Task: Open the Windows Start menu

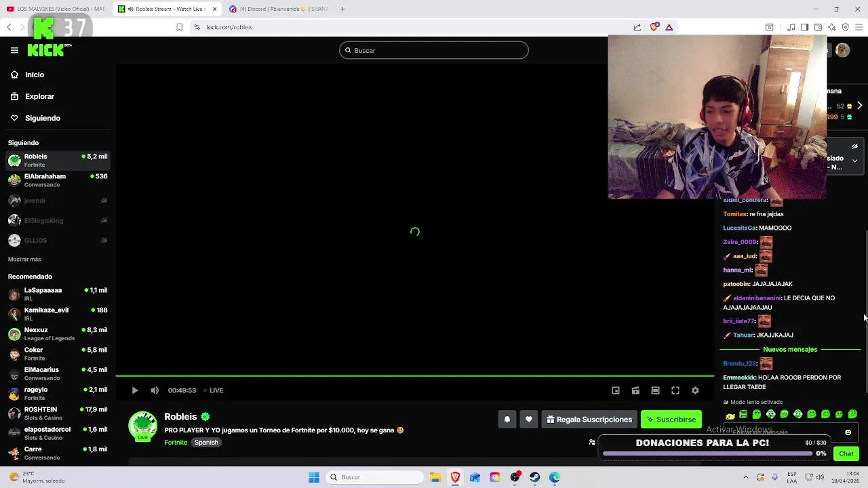Action: pos(313,477)
